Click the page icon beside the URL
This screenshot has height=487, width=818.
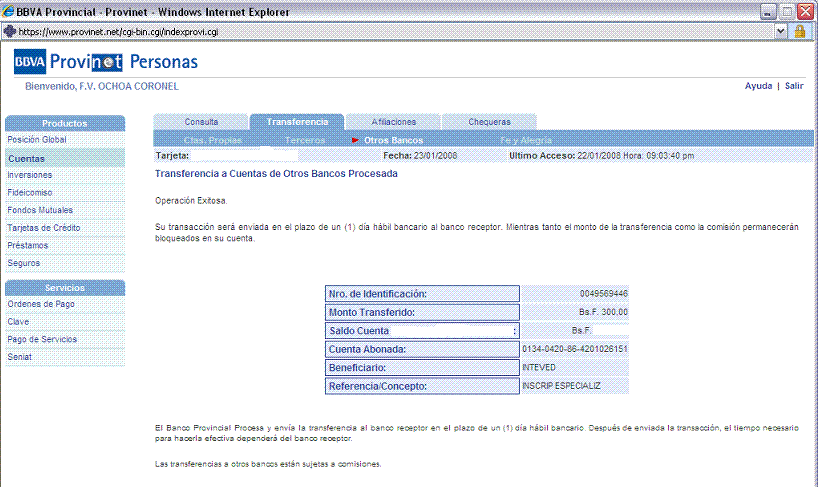click(9, 31)
